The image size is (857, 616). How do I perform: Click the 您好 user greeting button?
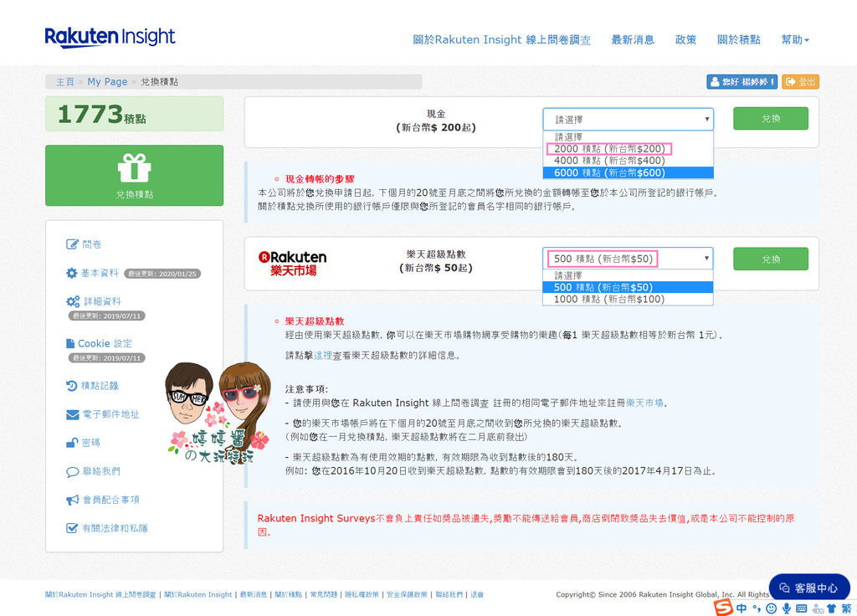tap(743, 82)
